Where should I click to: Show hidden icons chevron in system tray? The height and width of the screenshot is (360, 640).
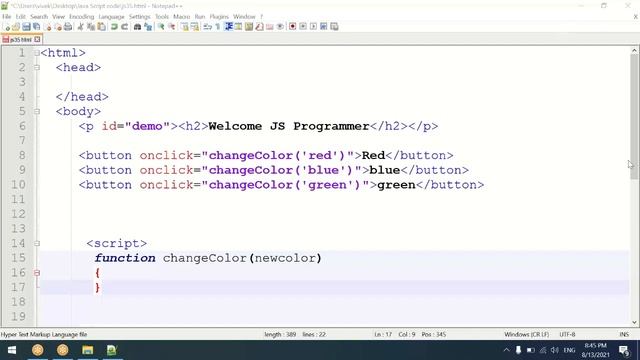tap(507, 350)
